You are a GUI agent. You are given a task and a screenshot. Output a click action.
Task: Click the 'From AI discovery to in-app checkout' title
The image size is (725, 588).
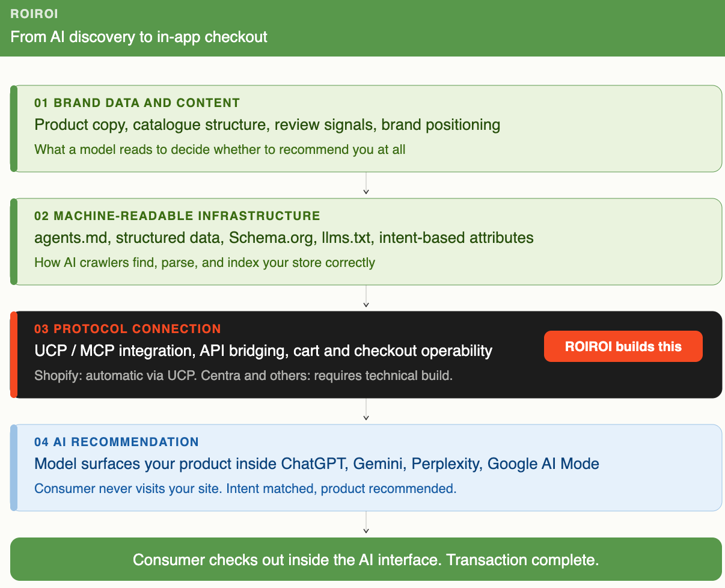pyautogui.click(x=139, y=37)
